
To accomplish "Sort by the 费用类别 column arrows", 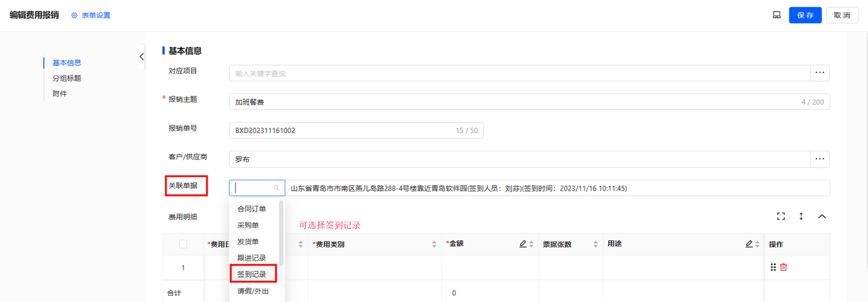I will click(x=434, y=244).
